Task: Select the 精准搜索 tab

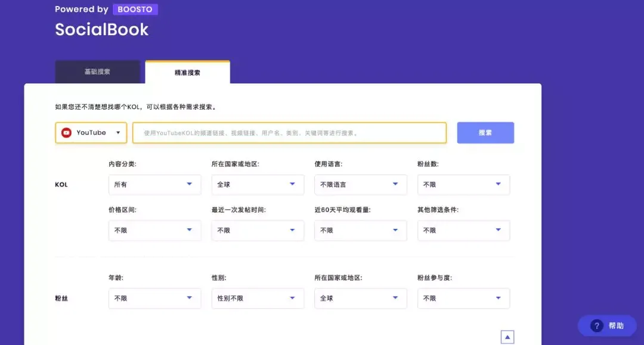Action: point(187,73)
